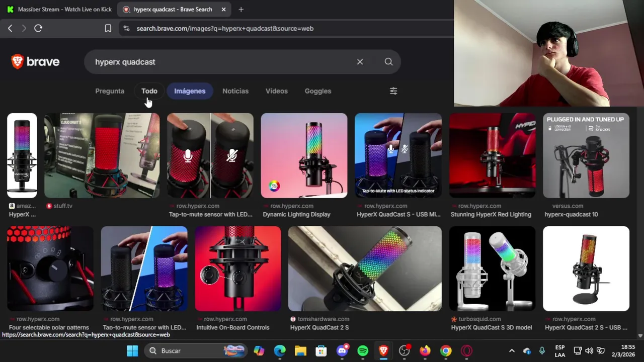Click the page scrollbar down arrow
The height and width of the screenshot is (362, 644).
640,335
